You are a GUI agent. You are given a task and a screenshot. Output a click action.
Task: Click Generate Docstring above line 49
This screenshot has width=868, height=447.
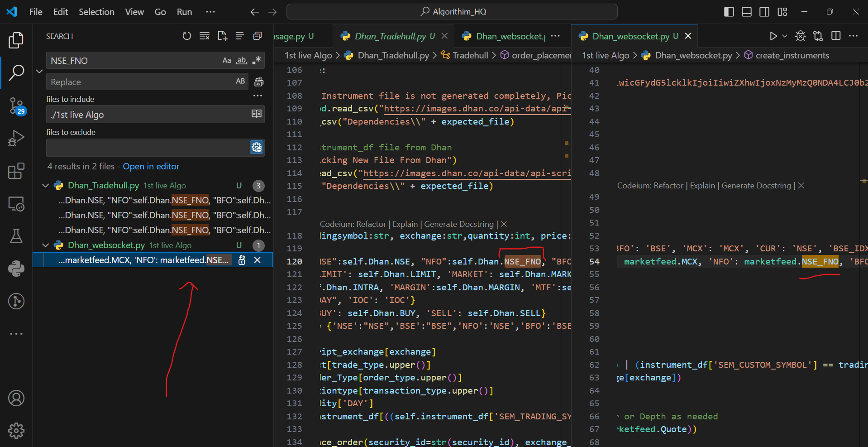point(756,186)
